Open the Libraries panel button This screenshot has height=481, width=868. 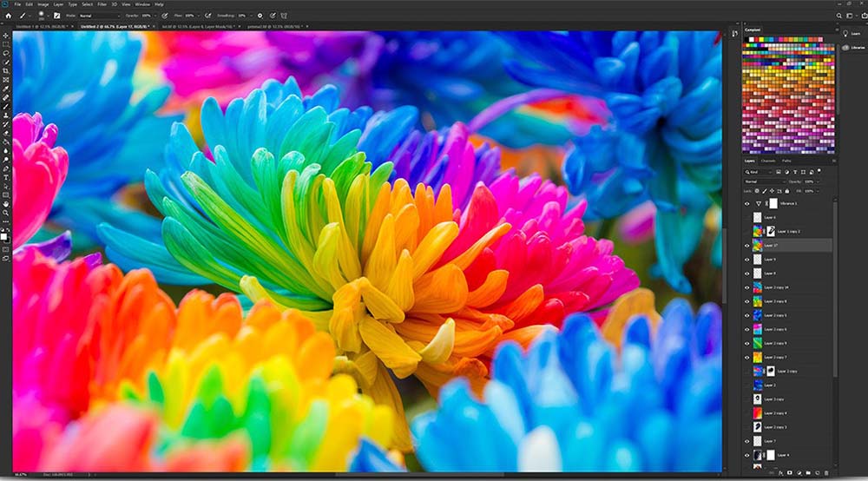click(853, 48)
